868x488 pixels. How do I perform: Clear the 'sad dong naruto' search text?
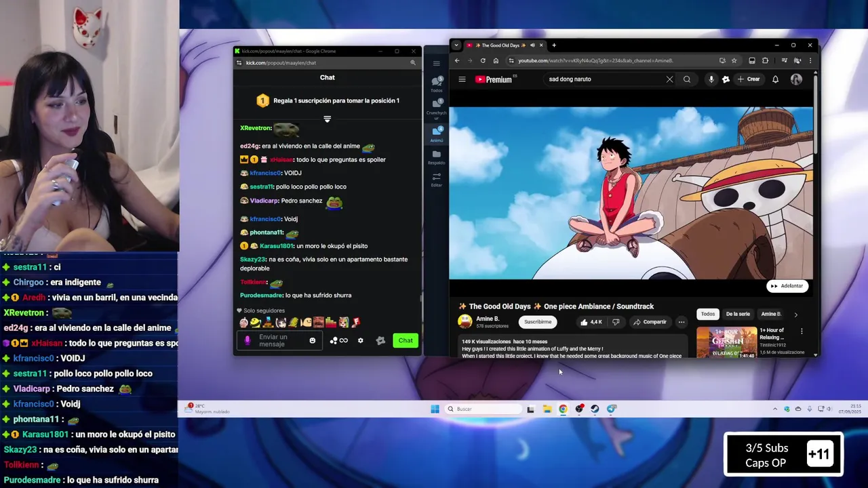[x=669, y=79]
